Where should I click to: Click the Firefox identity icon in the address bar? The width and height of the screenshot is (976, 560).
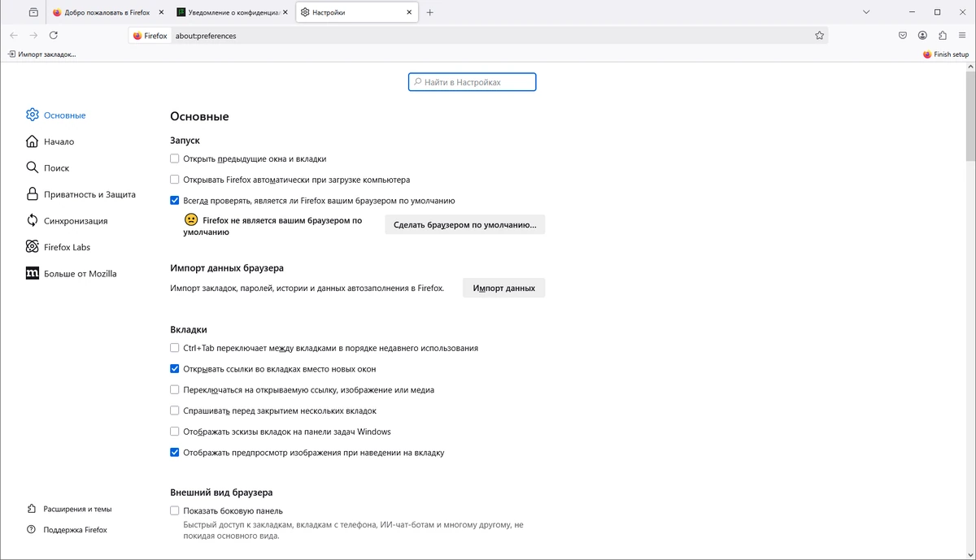pos(137,36)
